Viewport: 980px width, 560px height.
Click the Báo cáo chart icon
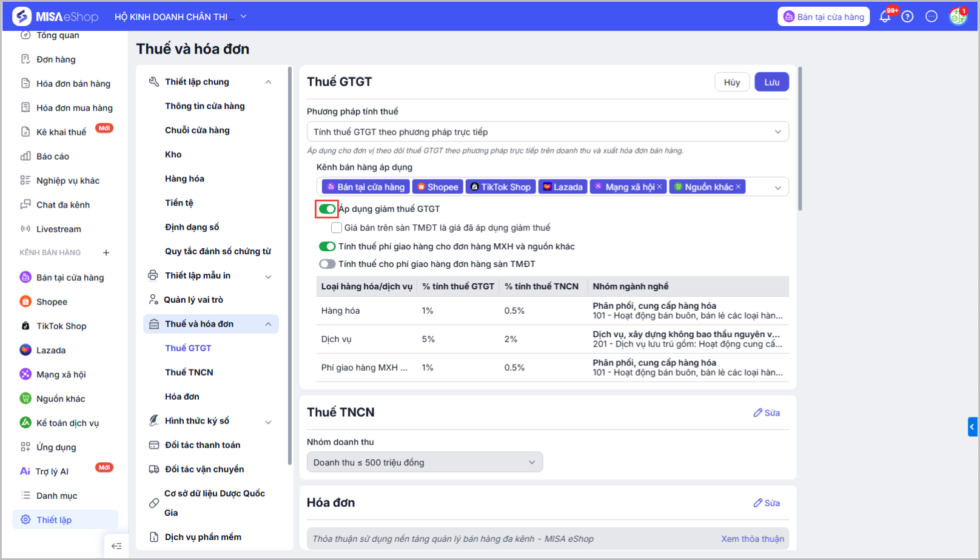(x=25, y=156)
